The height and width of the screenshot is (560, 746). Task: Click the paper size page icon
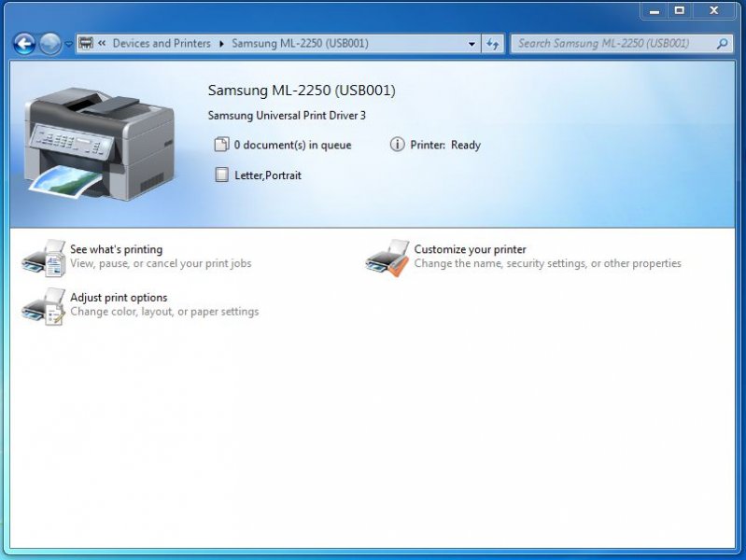(x=221, y=175)
